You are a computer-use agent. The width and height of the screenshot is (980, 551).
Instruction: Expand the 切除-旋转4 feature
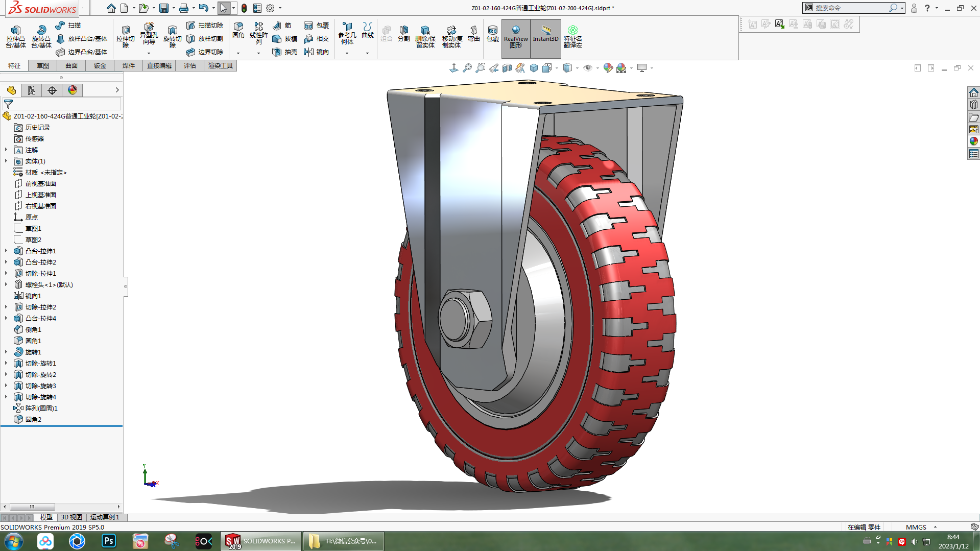tap(6, 397)
